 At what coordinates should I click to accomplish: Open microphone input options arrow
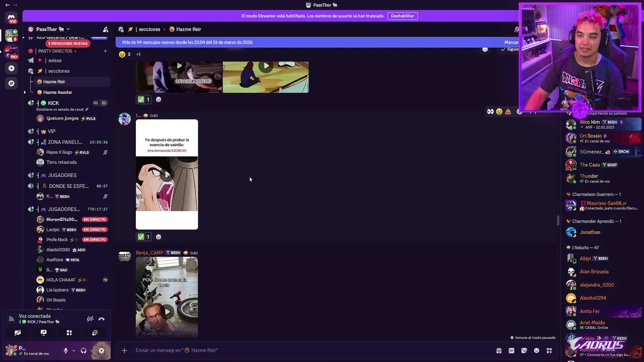73,350
